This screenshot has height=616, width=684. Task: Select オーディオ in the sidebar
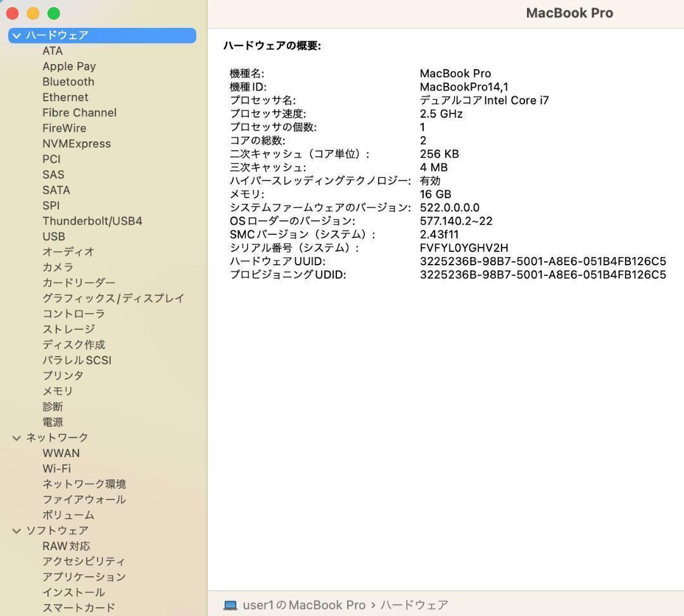point(68,252)
